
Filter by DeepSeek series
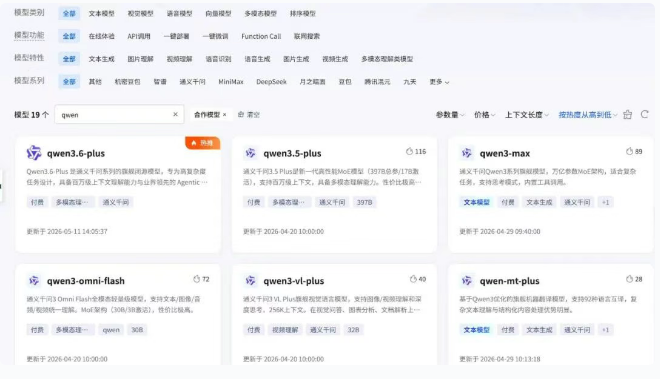click(271, 82)
